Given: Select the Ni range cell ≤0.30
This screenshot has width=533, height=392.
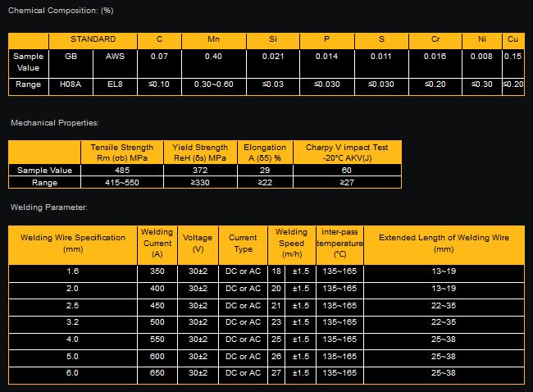Looking at the screenshot, I should pos(483,84).
